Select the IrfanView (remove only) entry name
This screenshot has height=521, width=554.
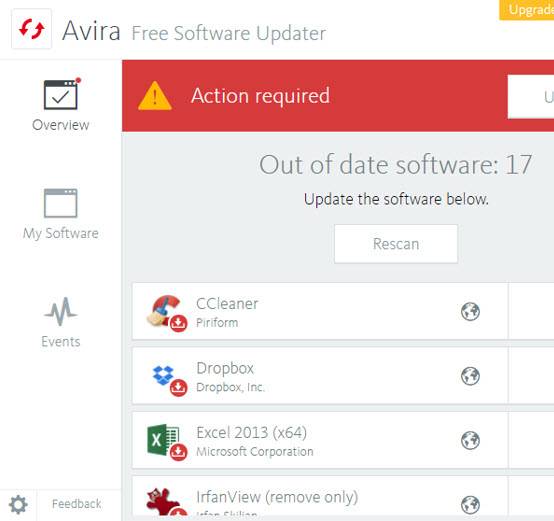pos(277,497)
